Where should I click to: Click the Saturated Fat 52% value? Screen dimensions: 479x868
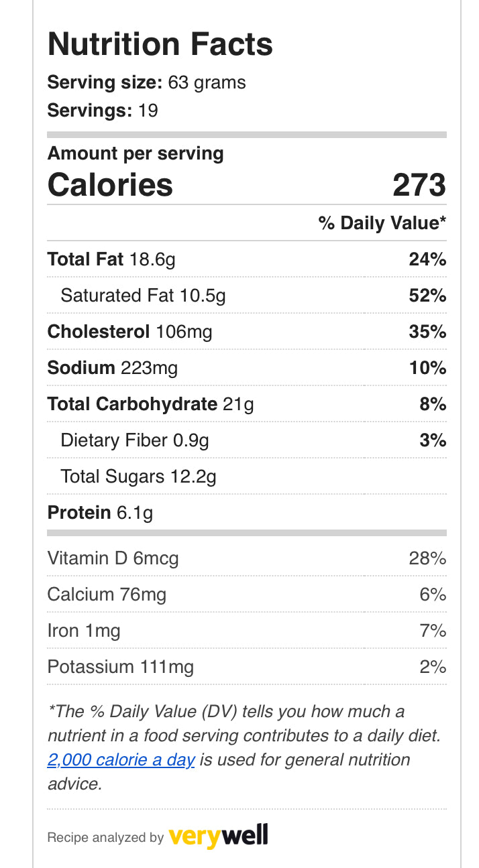click(427, 296)
